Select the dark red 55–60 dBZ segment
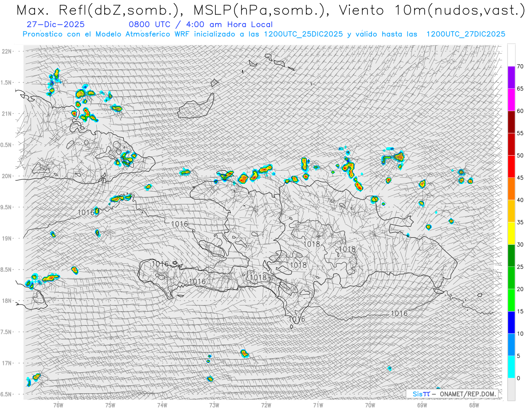The image size is (532, 411). tap(511, 122)
